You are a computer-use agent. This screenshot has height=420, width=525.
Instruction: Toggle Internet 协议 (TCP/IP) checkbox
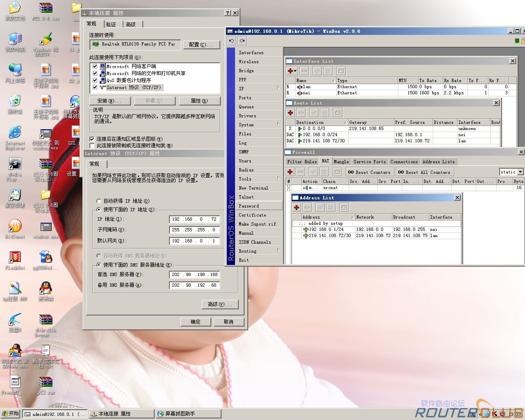pyautogui.click(x=95, y=87)
